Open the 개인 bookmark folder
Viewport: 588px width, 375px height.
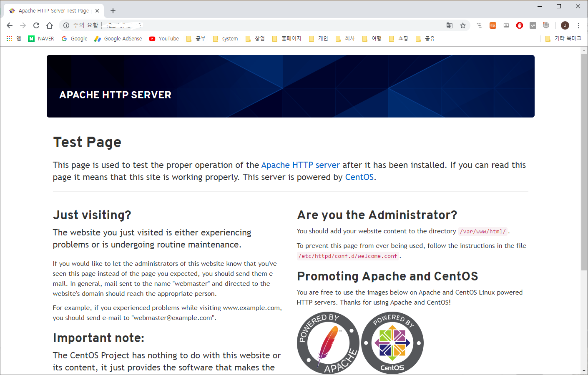click(x=318, y=38)
